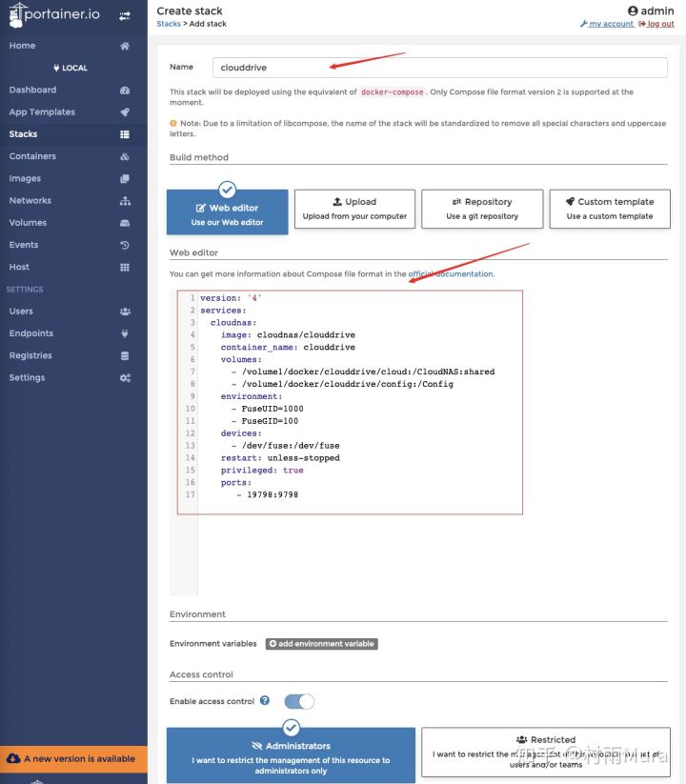
Task: Click the Networks sitemap icon
Action: tap(125, 201)
